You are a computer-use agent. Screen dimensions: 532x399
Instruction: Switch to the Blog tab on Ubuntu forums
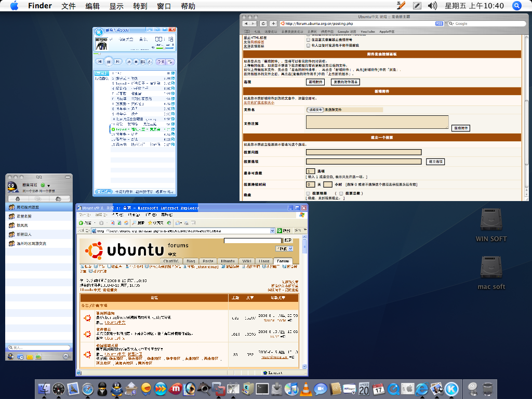click(191, 261)
